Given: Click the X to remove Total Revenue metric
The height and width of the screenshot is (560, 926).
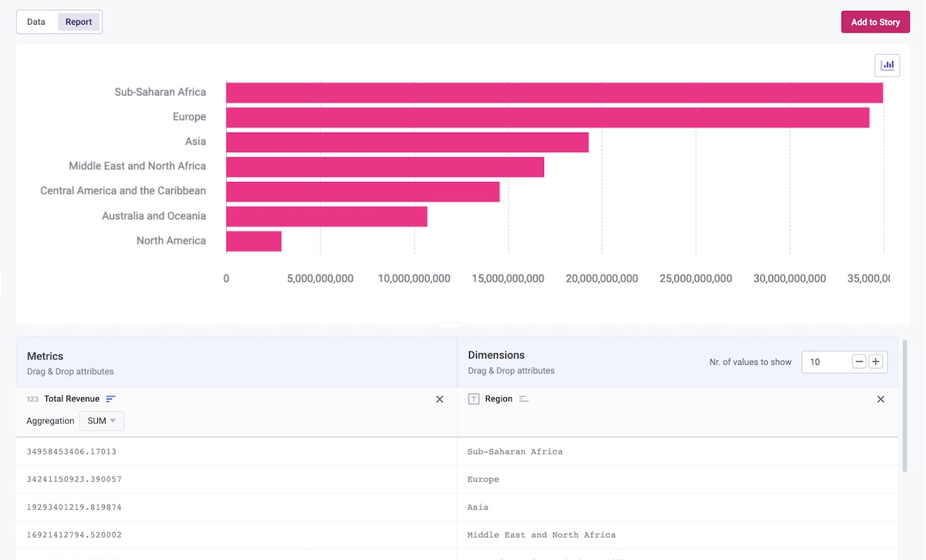Looking at the screenshot, I should click(439, 399).
